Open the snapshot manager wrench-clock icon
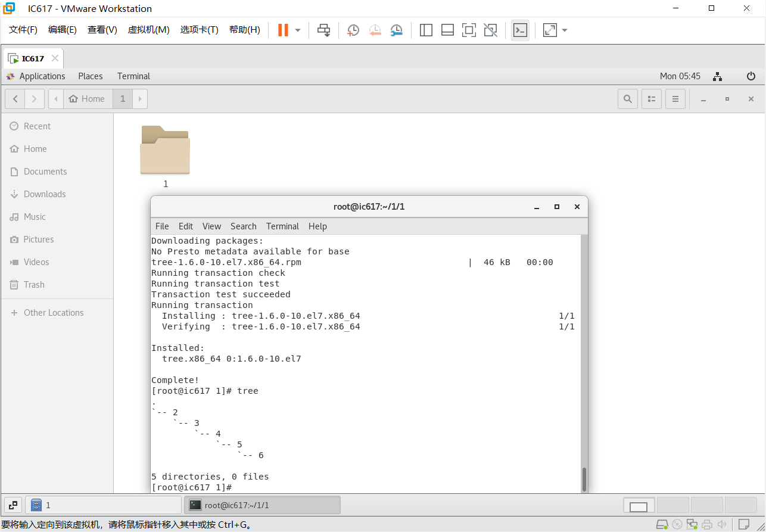This screenshot has width=766, height=532. (x=396, y=30)
